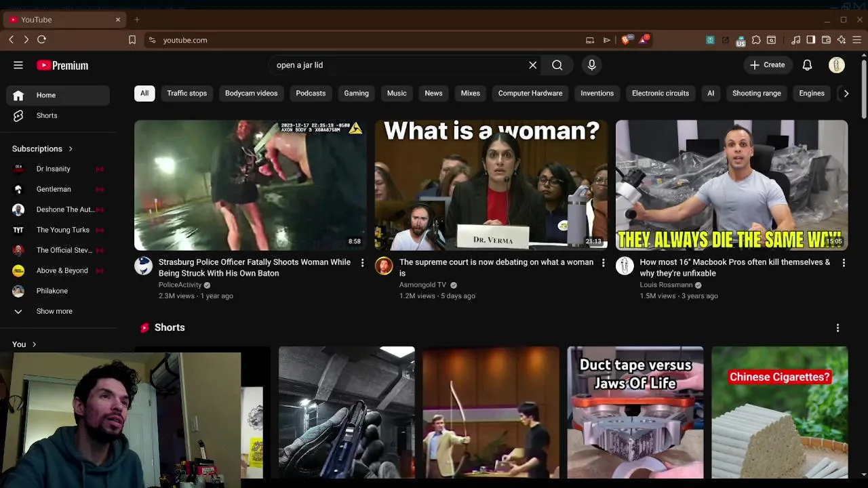Bookmark this page in the browser
868x488 pixels.
click(132, 40)
